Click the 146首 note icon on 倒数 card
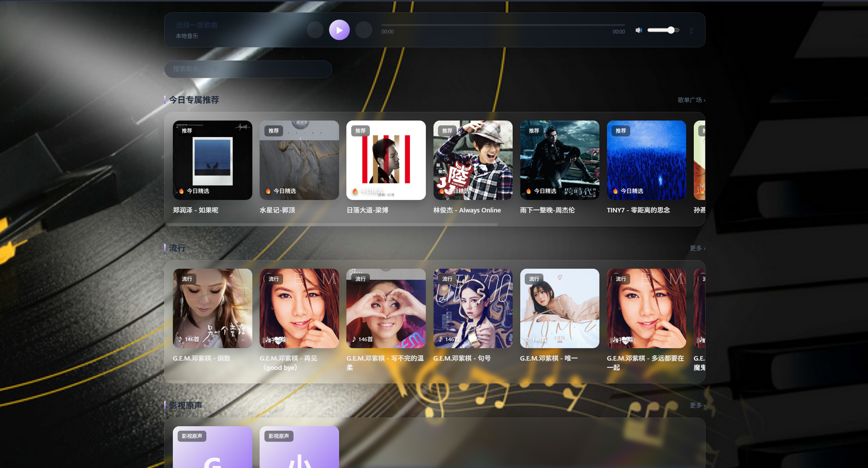 [x=189, y=340]
